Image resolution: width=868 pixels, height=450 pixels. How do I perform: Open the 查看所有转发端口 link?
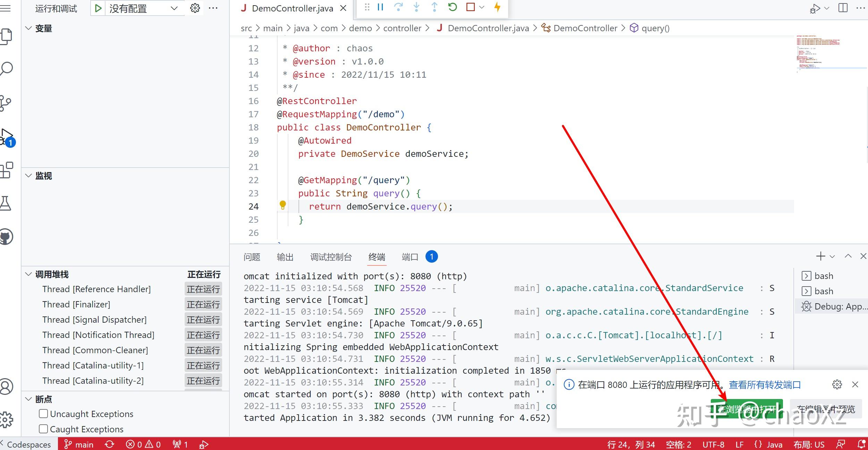[x=765, y=384]
